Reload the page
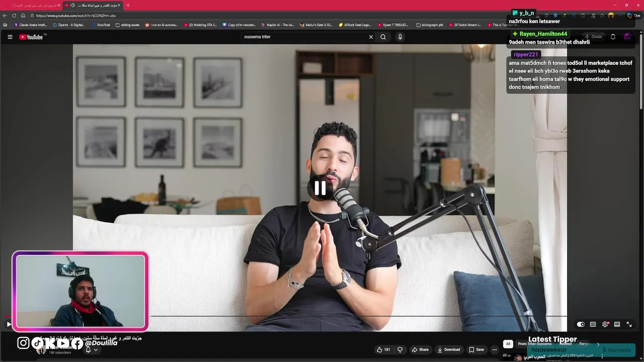Viewport: 644px width, 362px height. [x=14, y=16]
